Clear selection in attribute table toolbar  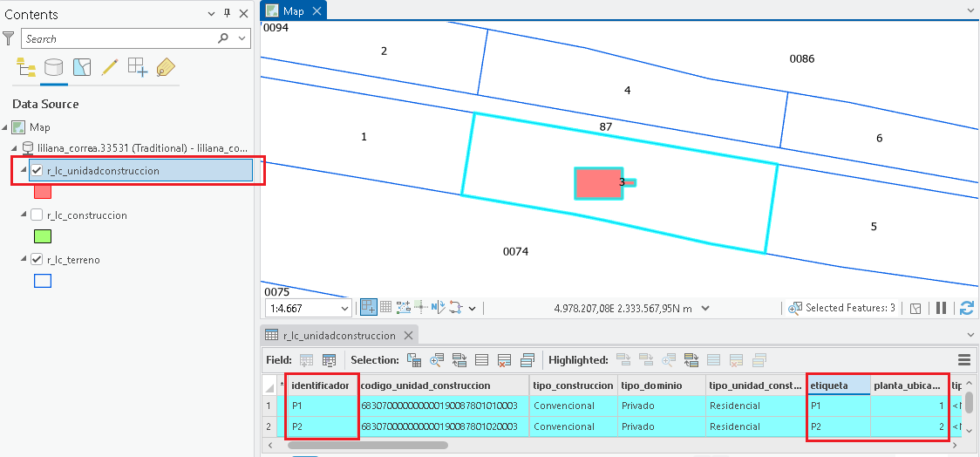pyautogui.click(x=504, y=360)
